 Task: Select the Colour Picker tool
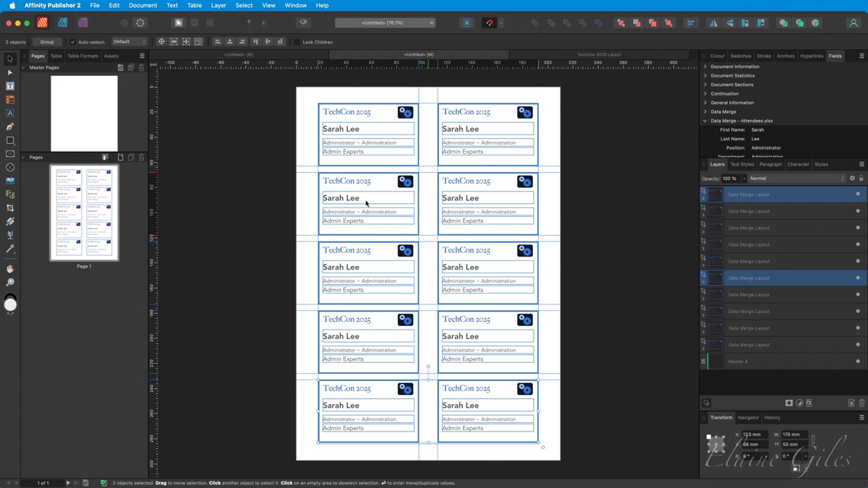click(10, 249)
